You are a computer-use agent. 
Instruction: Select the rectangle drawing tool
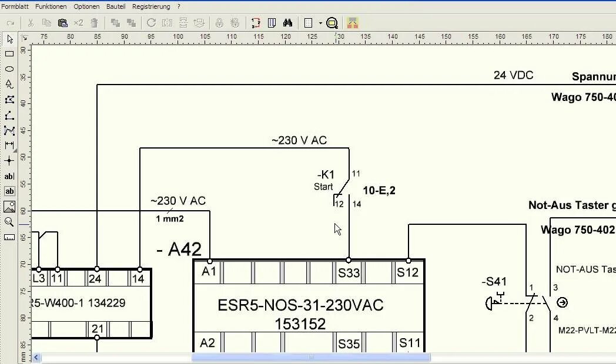point(9,54)
